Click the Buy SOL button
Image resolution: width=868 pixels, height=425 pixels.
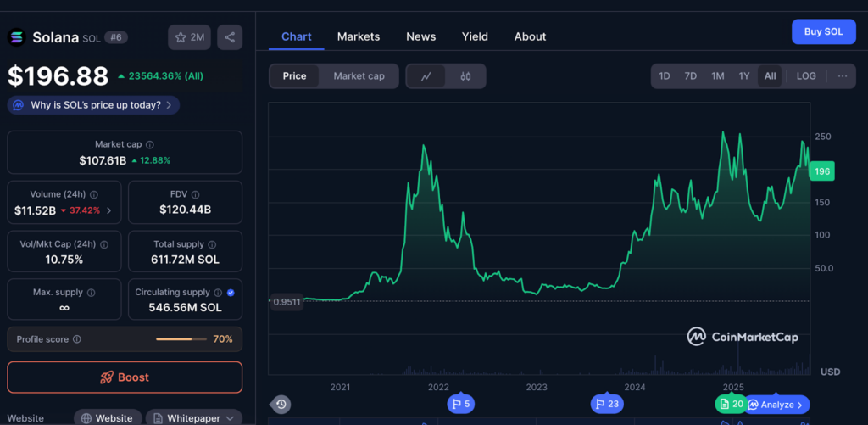coord(823,31)
